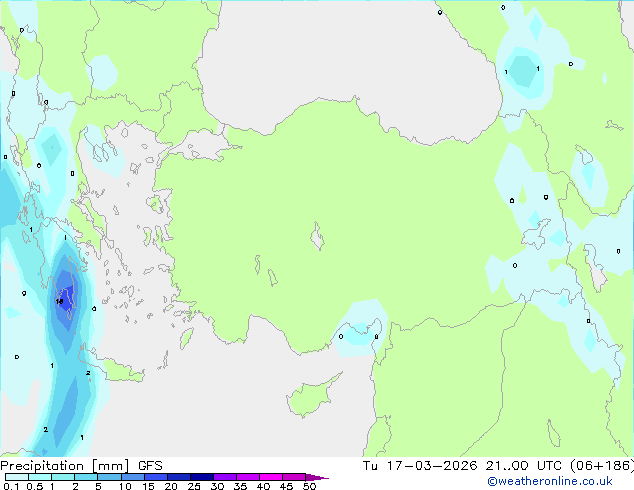Screen dimensions: 634x490
Task: Select the 5–10 mm blue legend swatch
Action: [109, 477]
